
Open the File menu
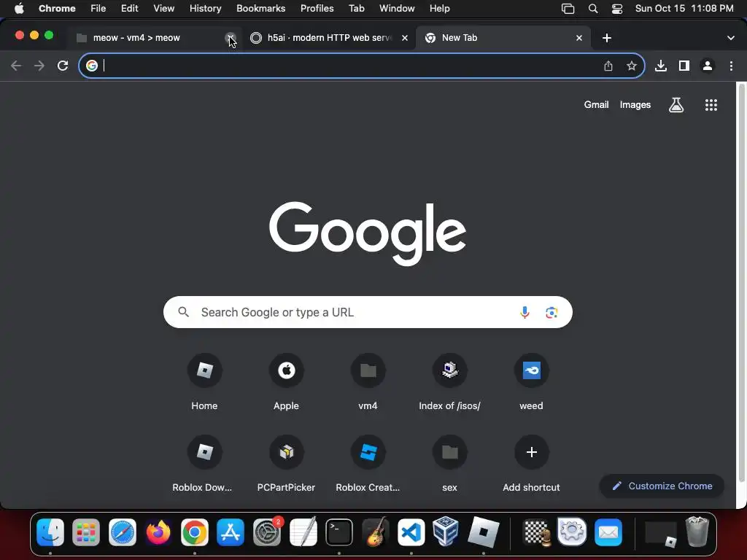[x=98, y=9]
